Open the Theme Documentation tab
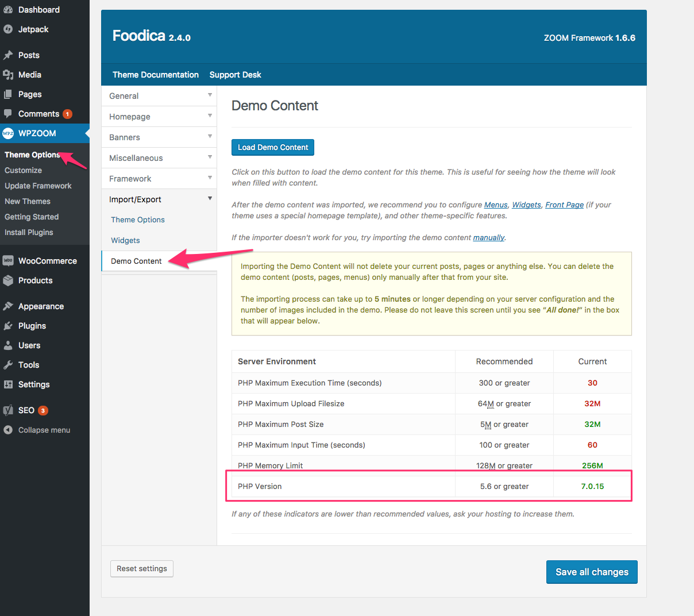The height and width of the screenshot is (616, 694). pos(156,75)
